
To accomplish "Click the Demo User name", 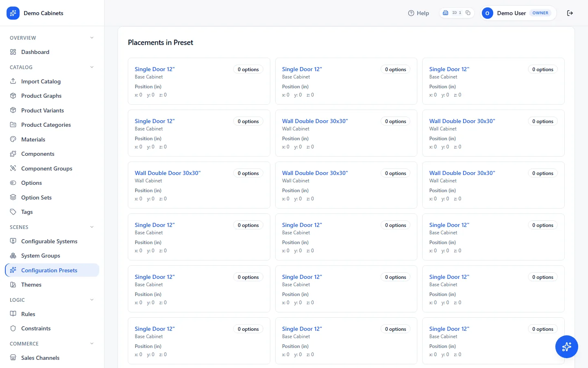I will [511, 13].
